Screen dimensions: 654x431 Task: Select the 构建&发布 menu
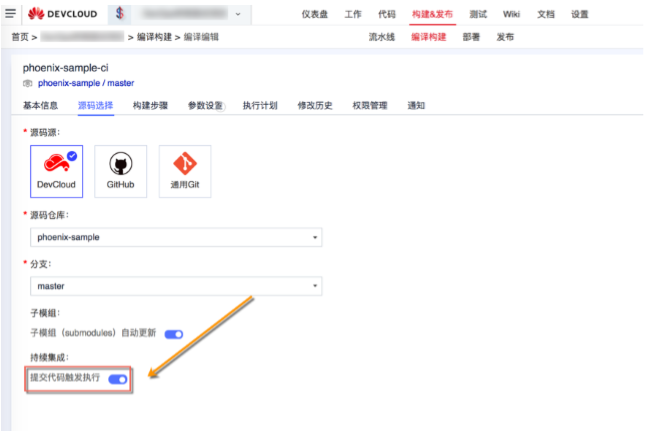tap(432, 14)
